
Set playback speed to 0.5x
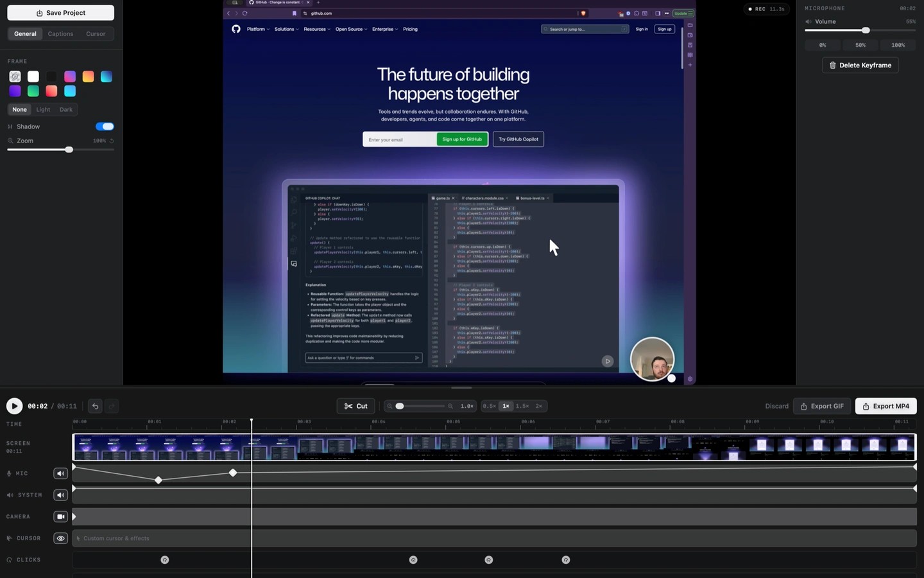point(489,406)
